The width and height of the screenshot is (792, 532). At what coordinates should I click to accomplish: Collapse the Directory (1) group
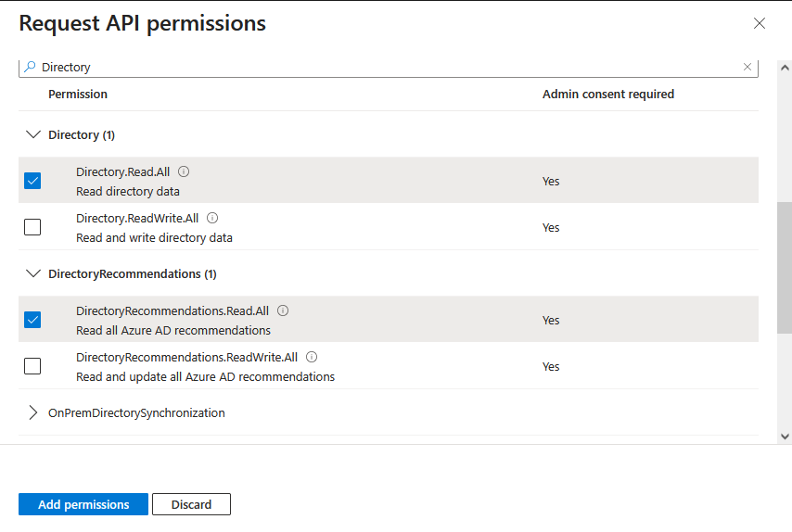(33, 134)
